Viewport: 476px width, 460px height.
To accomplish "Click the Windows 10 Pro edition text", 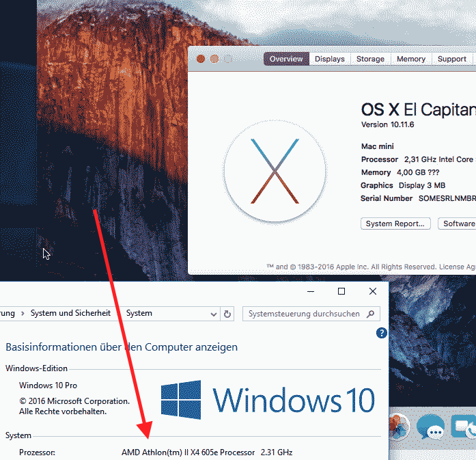I will pyautogui.click(x=48, y=385).
